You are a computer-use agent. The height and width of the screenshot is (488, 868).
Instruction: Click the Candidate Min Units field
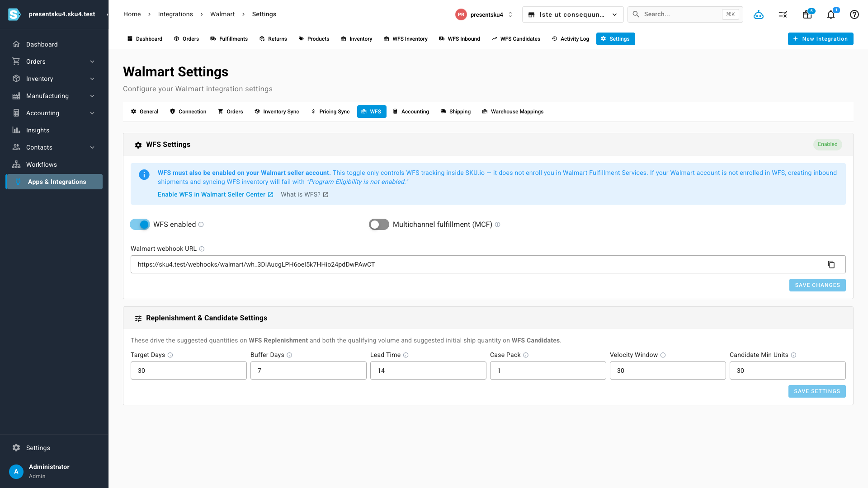tap(788, 371)
